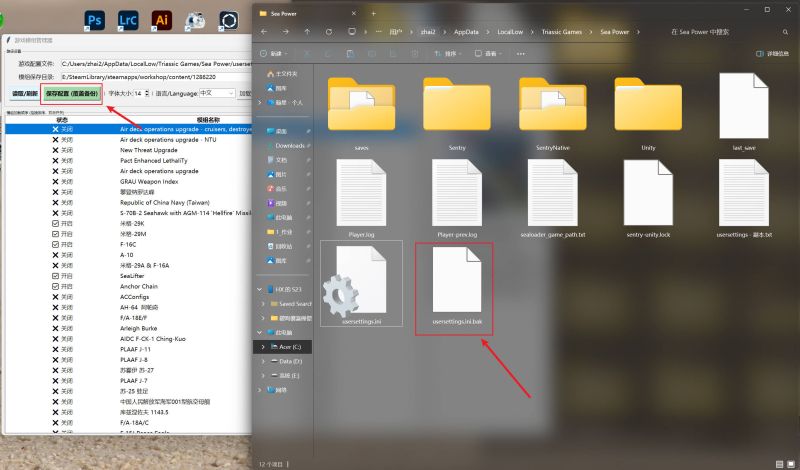Image resolution: width=800 pixels, height=470 pixels.
Task: Disable the Anchor Chain mod checkbox
Action: click(x=55, y=286)
